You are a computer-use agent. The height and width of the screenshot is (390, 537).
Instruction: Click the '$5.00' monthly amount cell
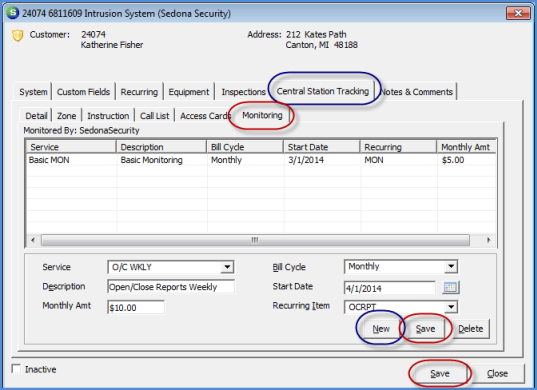point(466,160)
